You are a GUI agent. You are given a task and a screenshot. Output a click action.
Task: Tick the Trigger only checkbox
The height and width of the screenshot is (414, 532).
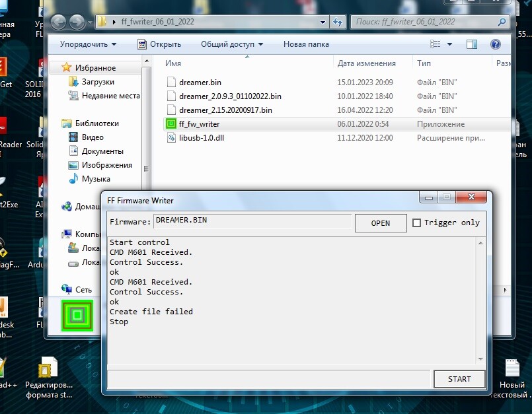[416, 223]
